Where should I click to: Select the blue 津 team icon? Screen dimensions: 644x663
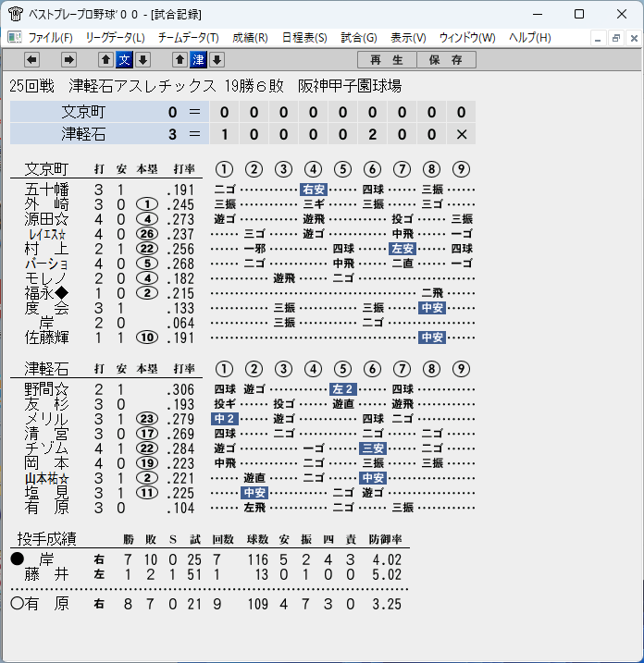tap(198, 59)
